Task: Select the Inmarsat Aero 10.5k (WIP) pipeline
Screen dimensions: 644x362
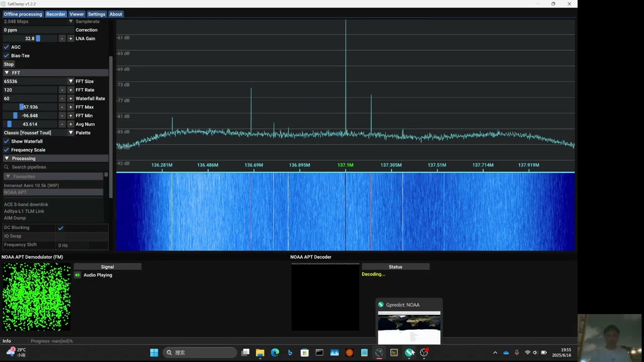Action: (x=31, y=186)
